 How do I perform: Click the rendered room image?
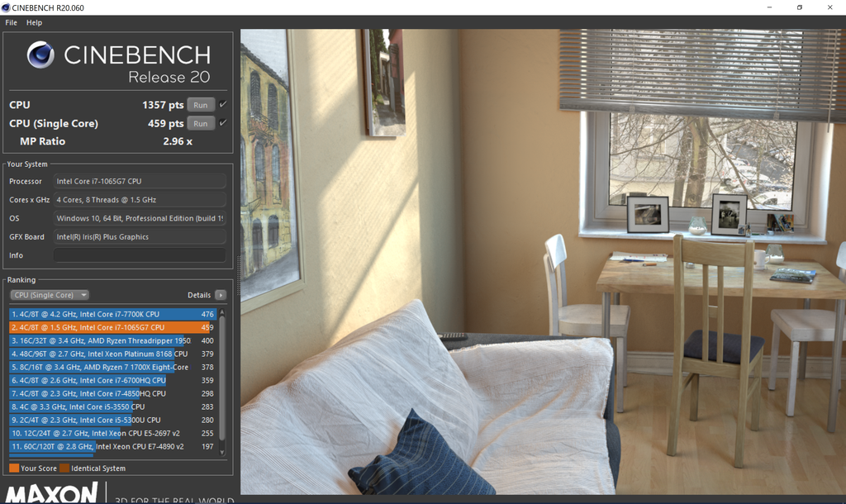click(543, 262)
